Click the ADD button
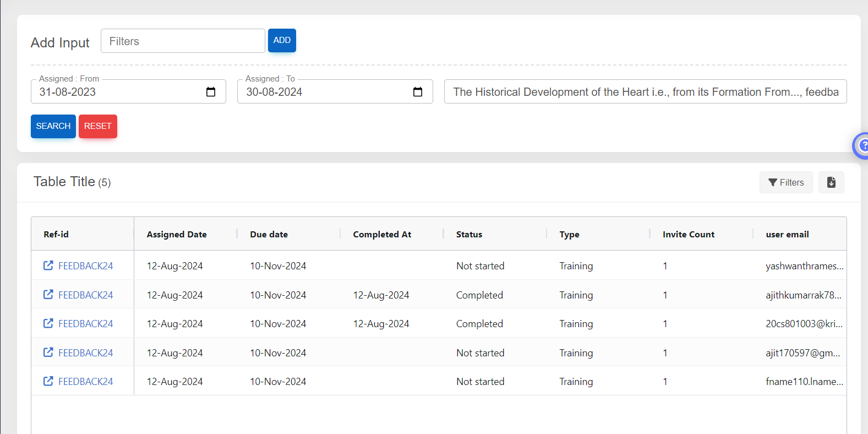The height and width of the screenshot is (434, 868). [282, 40]
